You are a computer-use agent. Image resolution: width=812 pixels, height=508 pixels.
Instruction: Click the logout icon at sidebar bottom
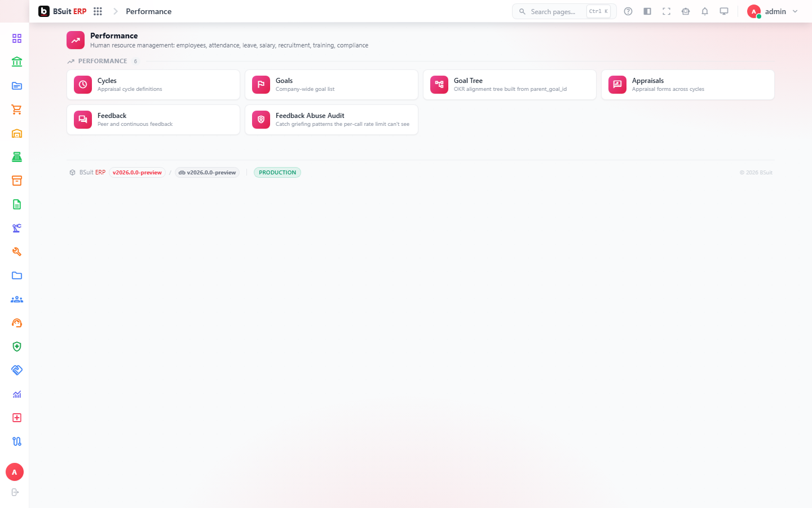click(15, 492)
